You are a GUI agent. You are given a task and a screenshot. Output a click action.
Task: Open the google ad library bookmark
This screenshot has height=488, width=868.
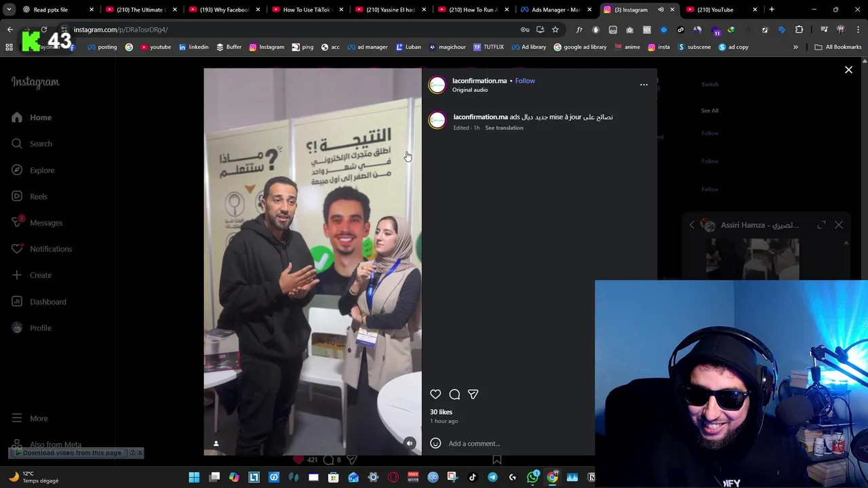(580, 47)
